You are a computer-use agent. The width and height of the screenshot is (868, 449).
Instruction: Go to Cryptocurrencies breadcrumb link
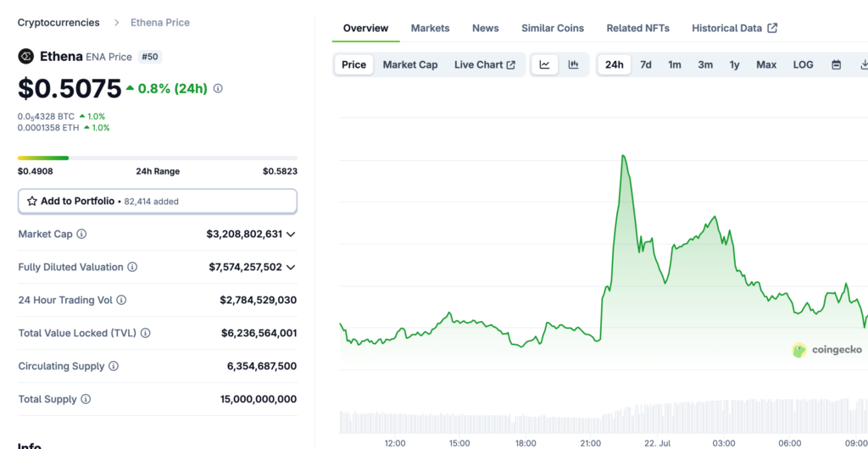[x=58, y=22]
